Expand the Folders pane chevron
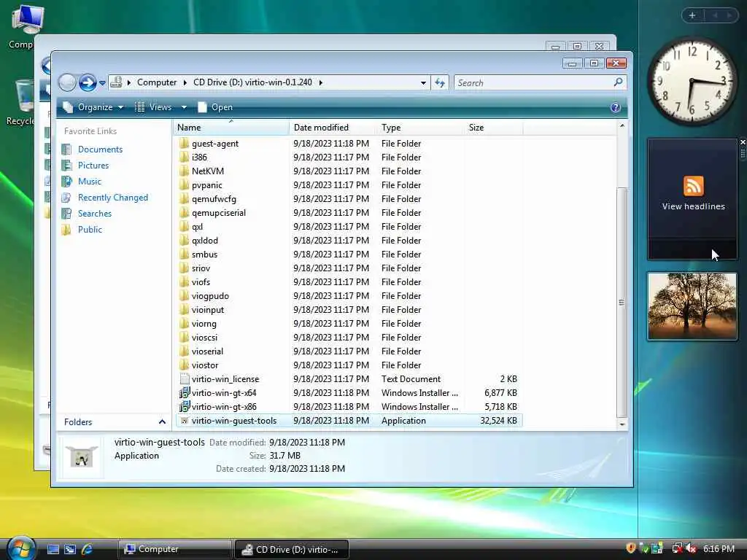This screenshot has height=560, width=747. click(162, 422)
